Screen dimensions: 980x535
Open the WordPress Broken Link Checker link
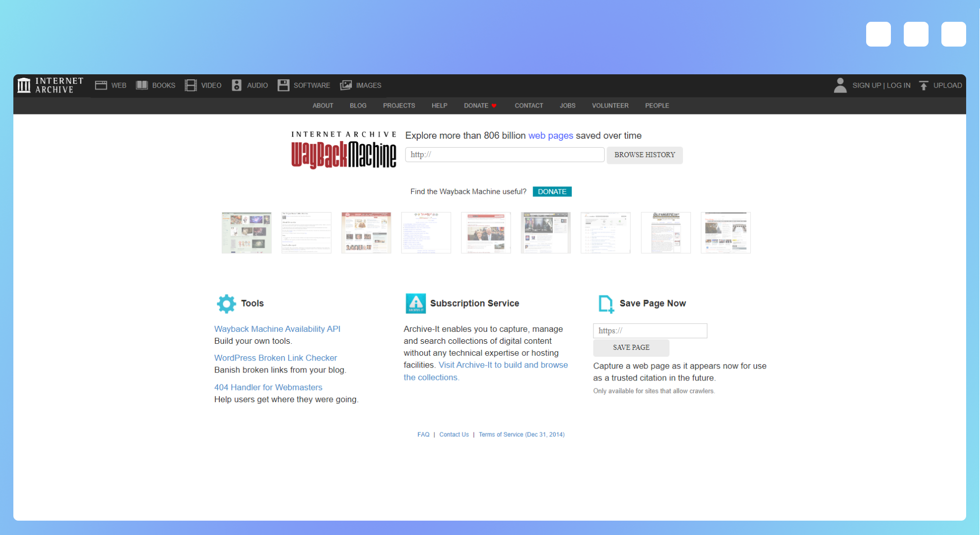(x=275, y=358)
